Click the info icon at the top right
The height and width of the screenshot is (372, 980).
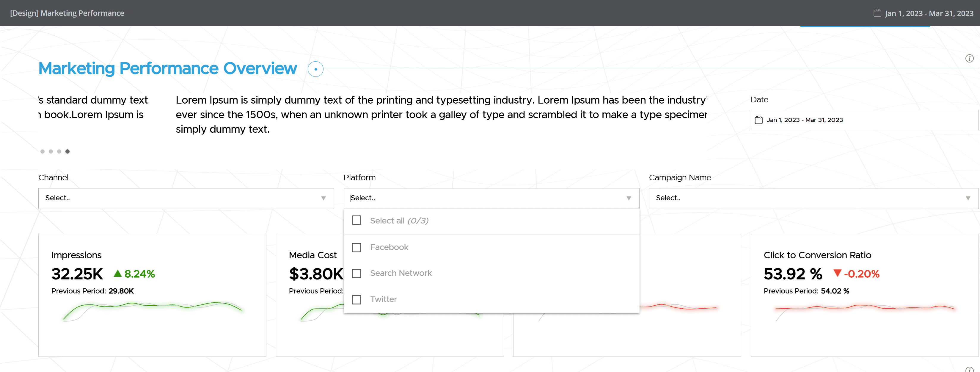pos(969,58)
